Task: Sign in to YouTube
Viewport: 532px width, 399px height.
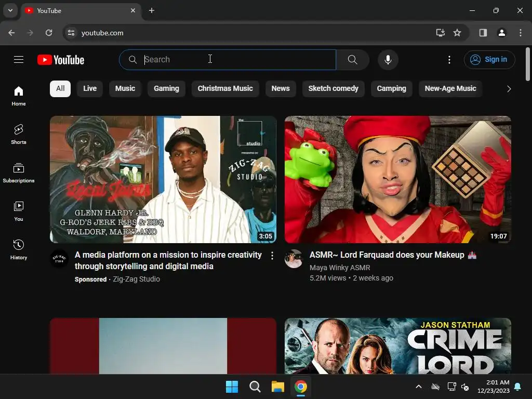Action: pos(489,60)
